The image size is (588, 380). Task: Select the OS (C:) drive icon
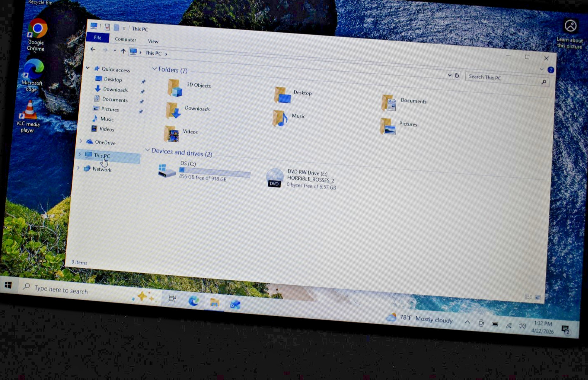point(167,171)
